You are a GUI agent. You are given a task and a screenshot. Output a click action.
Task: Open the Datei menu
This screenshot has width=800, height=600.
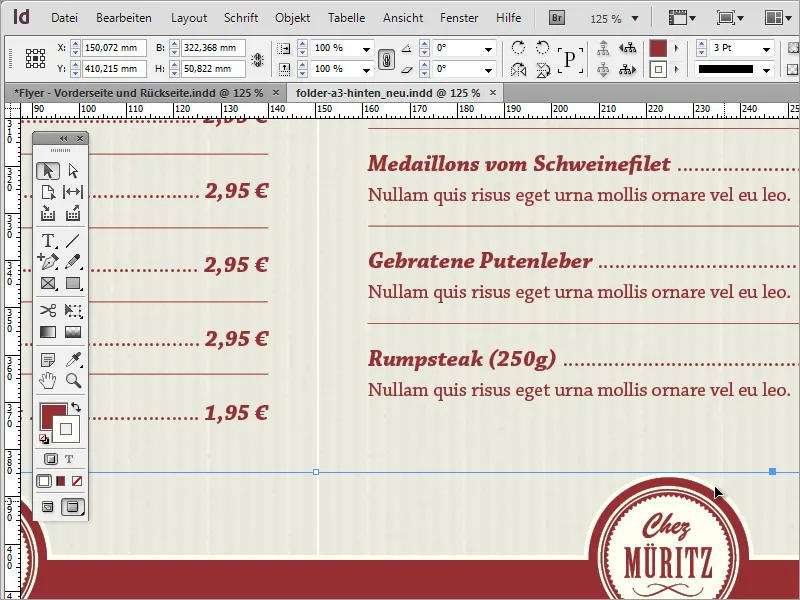click(64, 18)
